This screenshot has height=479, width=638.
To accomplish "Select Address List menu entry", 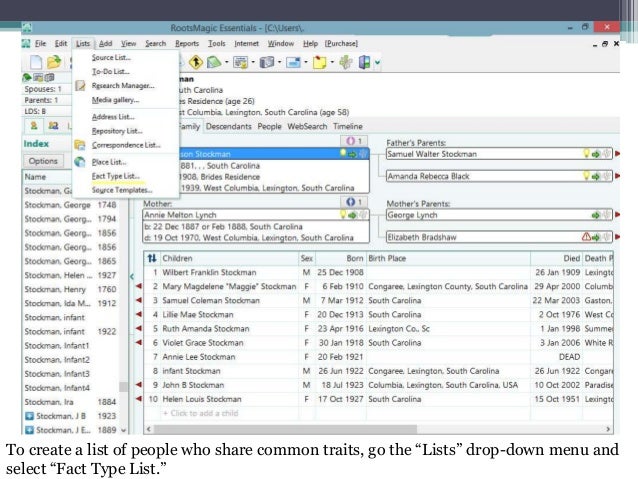I will (x=113, y=117).
